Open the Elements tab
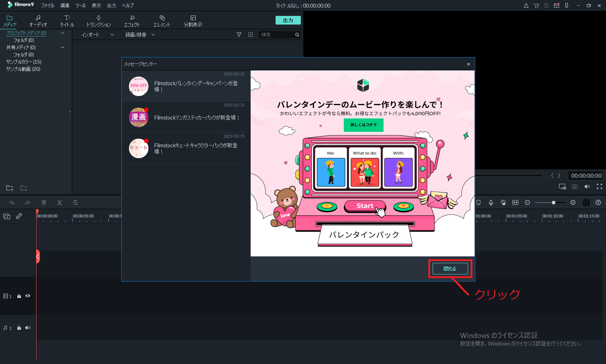Screen dimensions: 606x364 (162, 21)
